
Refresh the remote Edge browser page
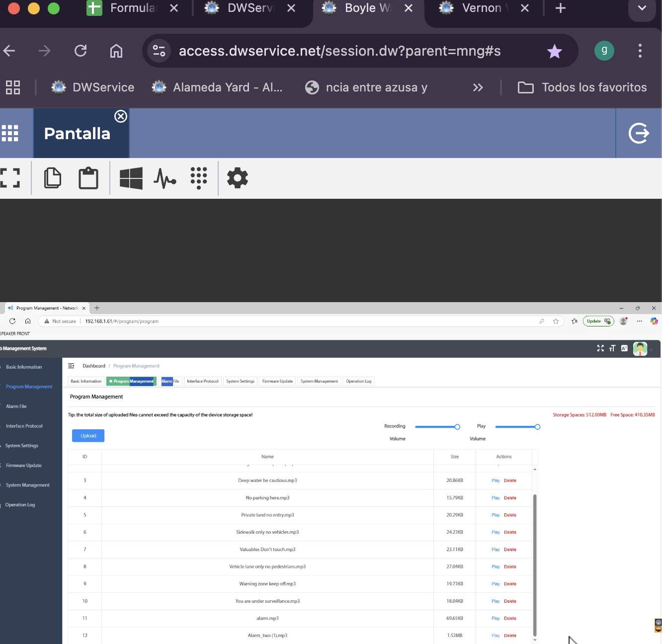(x=12, y=321)
